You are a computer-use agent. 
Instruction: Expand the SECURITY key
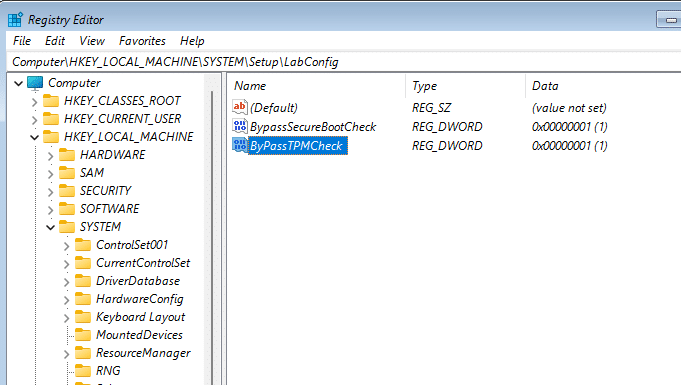pyautogui.click(x=50, y=192)
